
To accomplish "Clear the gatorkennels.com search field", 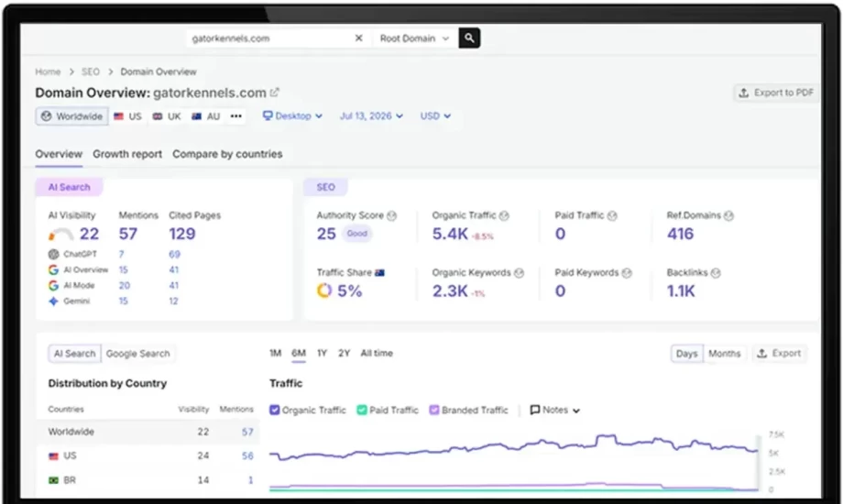I will pyautogui.click(x=358, y=38).
